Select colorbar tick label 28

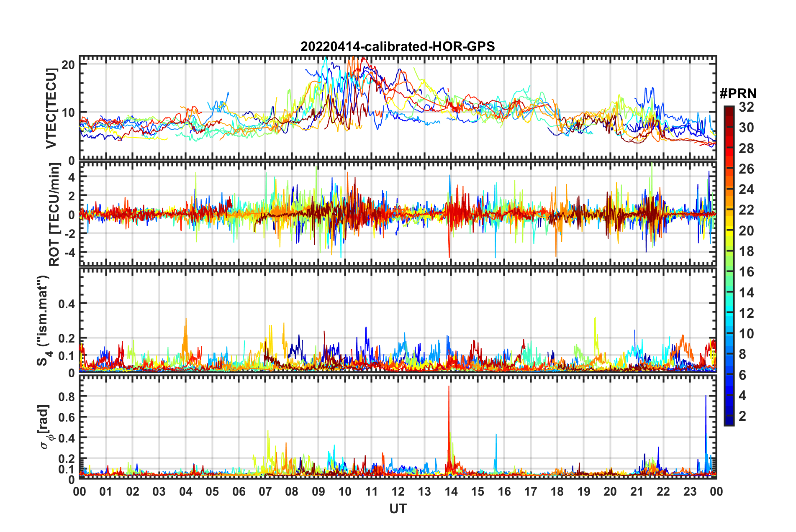(x=746, y=148)
